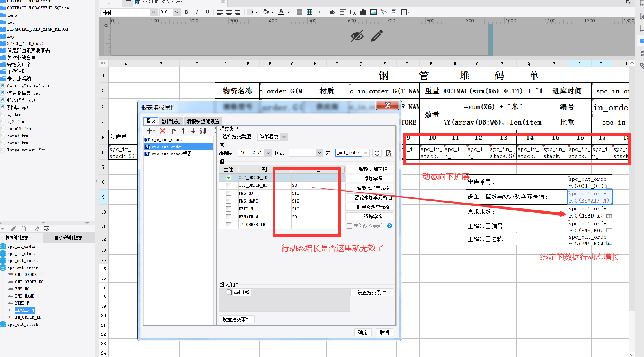Viewport: 644px width, 357px height.
Task: Click the plus add-submit icon in dialog
Action: point(149,131)
